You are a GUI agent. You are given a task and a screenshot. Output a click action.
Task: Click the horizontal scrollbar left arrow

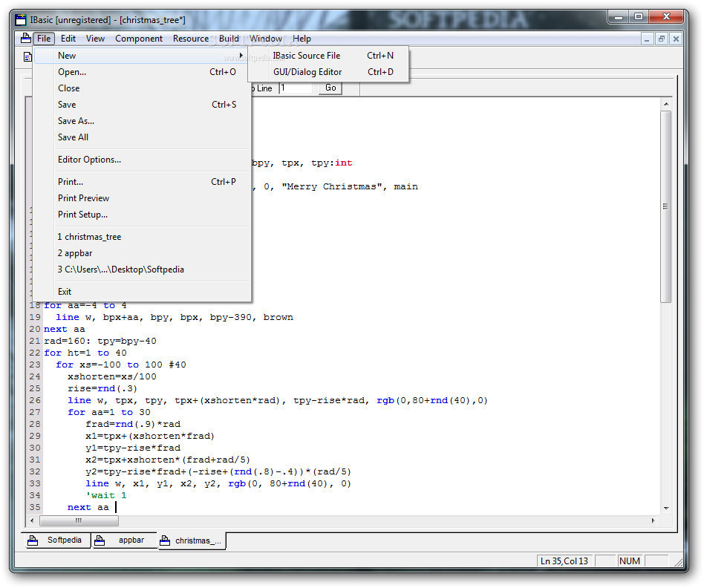click(32, 520)
